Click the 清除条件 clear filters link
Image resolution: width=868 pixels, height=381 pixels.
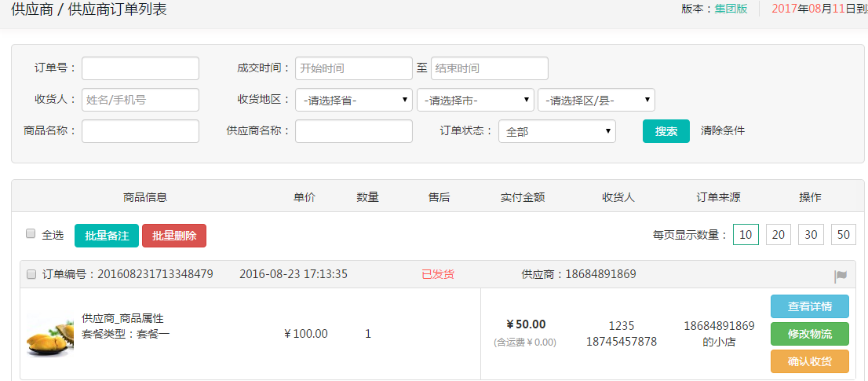(x=722, y=130)
